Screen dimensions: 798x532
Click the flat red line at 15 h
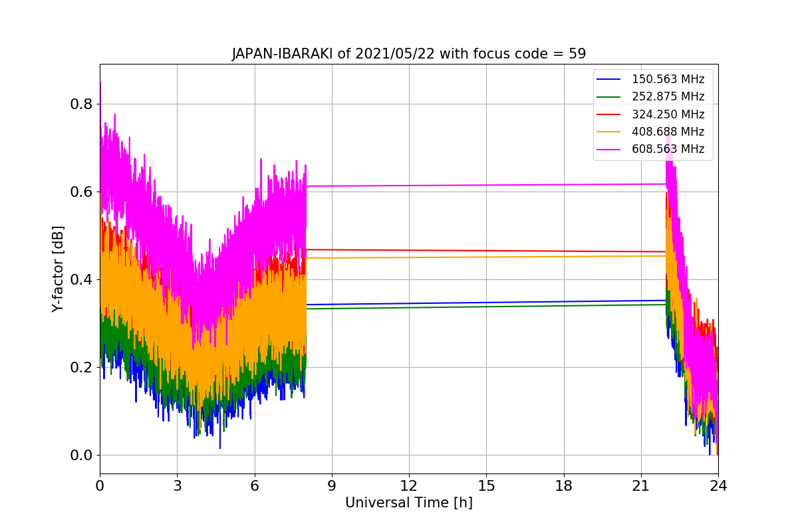(x=486, y=251)
